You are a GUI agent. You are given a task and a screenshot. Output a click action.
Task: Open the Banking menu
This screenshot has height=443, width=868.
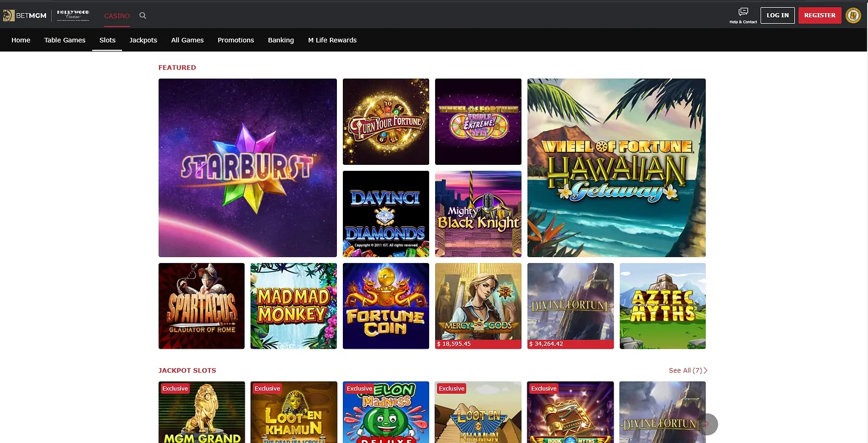coord(281,40)
